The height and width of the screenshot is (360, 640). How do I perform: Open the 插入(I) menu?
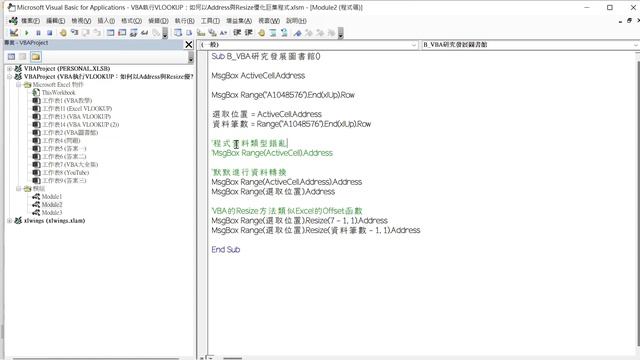click(x=106, y=21)
